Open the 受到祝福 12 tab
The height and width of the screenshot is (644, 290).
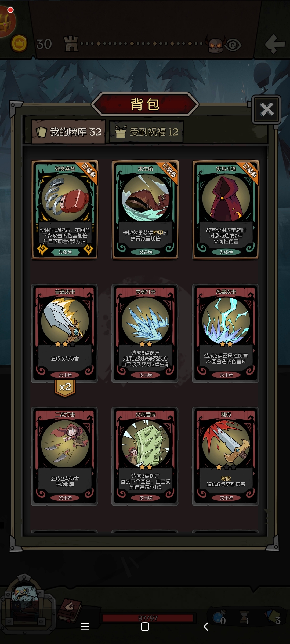tap(147, 132)
